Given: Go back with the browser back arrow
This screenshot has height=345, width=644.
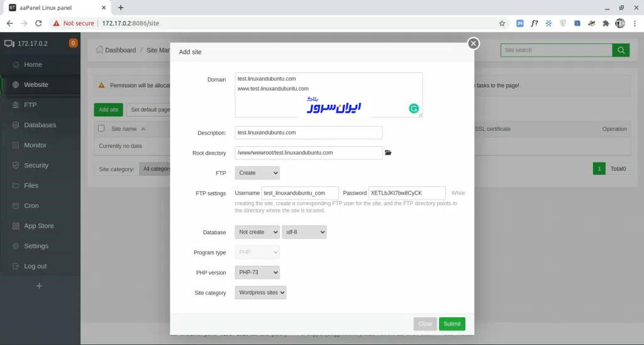Looking at the screenshot, I should point(10,23).
